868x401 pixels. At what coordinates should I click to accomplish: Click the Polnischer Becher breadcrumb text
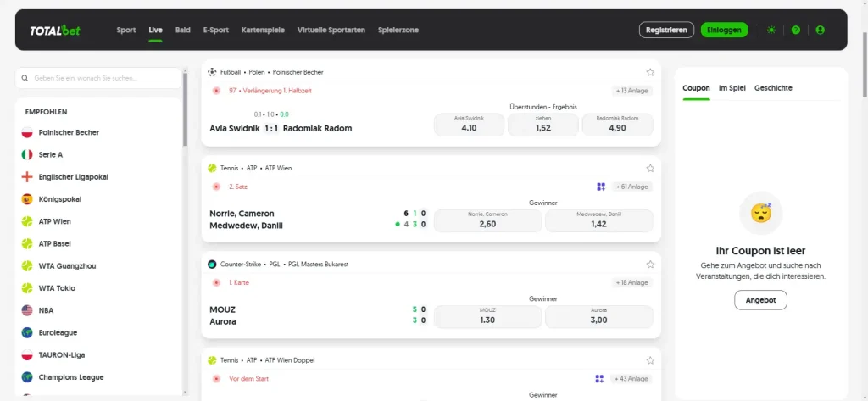[298, 72]
